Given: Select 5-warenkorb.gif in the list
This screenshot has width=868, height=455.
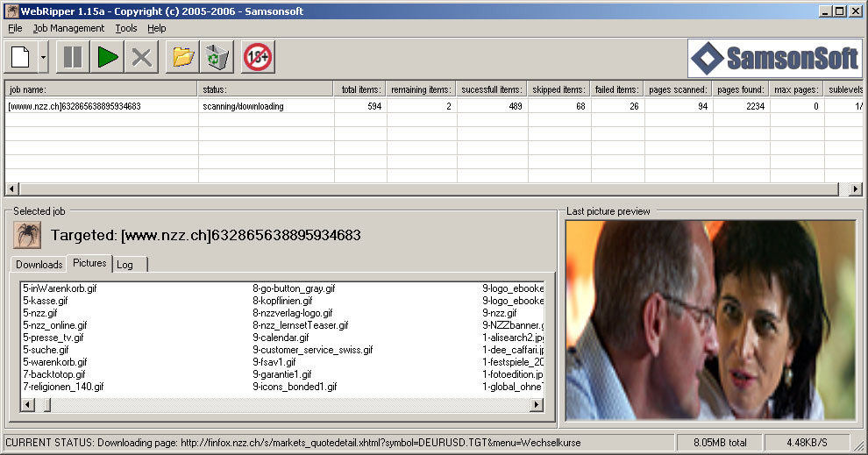Looking at the screenshot, I should (55, 362).
